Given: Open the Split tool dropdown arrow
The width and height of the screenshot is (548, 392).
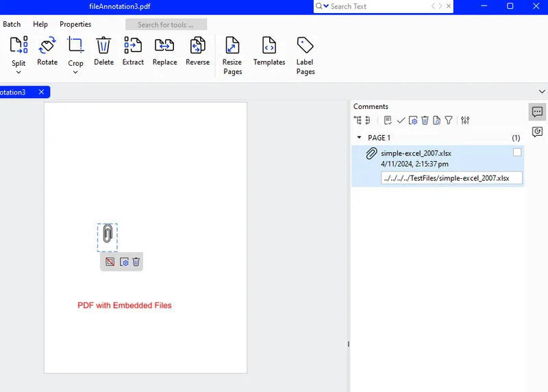Looking at the screenshot, I should coord(18,72).
